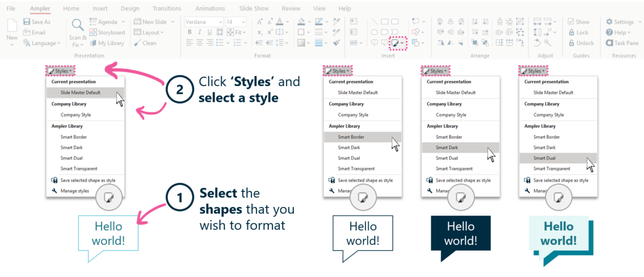Screen dimensions: 644x277
Task: Expand the Language dropdown
Action: (x=59, y=43)
